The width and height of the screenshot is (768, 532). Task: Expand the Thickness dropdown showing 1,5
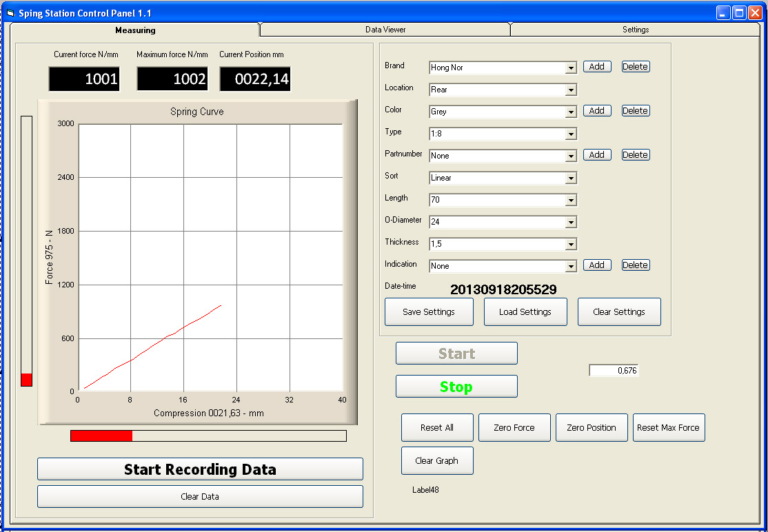(570, 244)
